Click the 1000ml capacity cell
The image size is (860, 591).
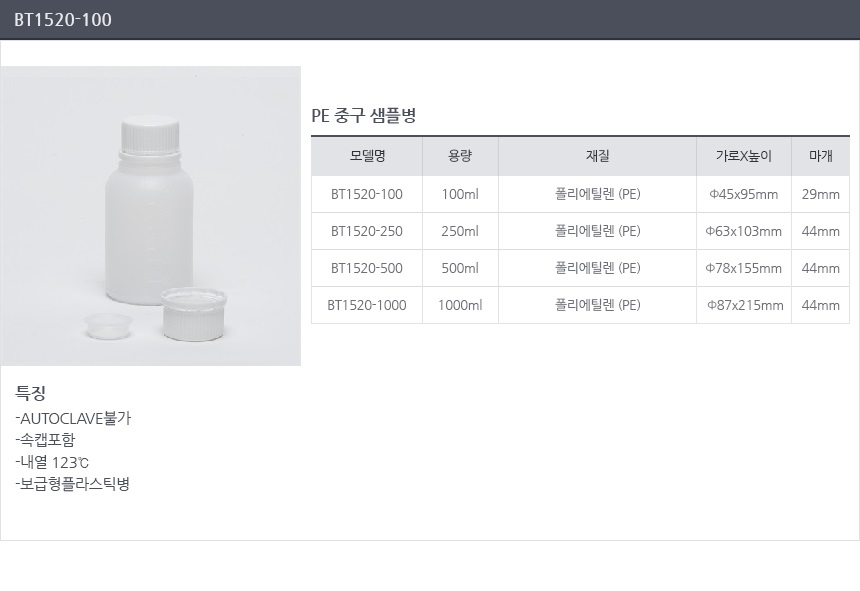pos(460,305)
